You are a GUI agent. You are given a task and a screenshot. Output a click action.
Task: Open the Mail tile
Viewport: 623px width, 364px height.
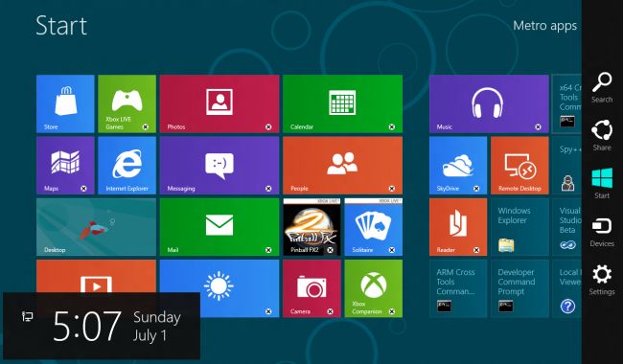[219, 227]
